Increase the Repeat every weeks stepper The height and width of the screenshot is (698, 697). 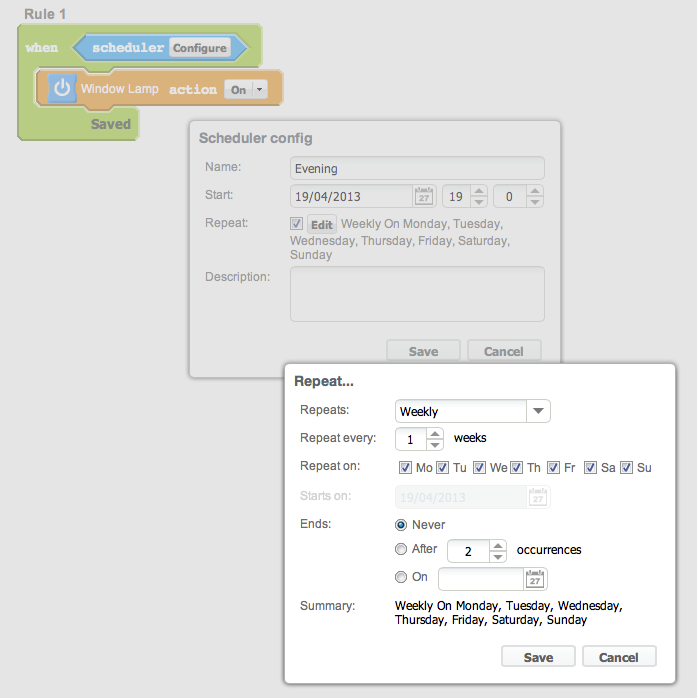[435, 434]
